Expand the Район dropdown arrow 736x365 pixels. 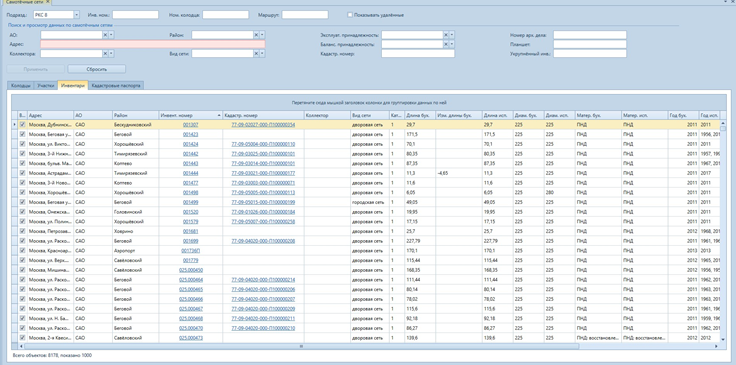point(262,35)
